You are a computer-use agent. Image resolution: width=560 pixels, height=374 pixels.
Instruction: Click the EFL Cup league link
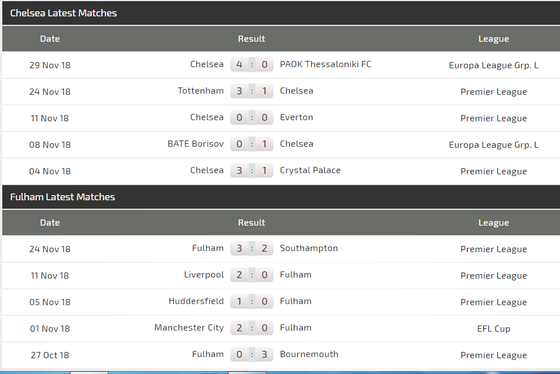pyautogui.click(x=494, y=329)
